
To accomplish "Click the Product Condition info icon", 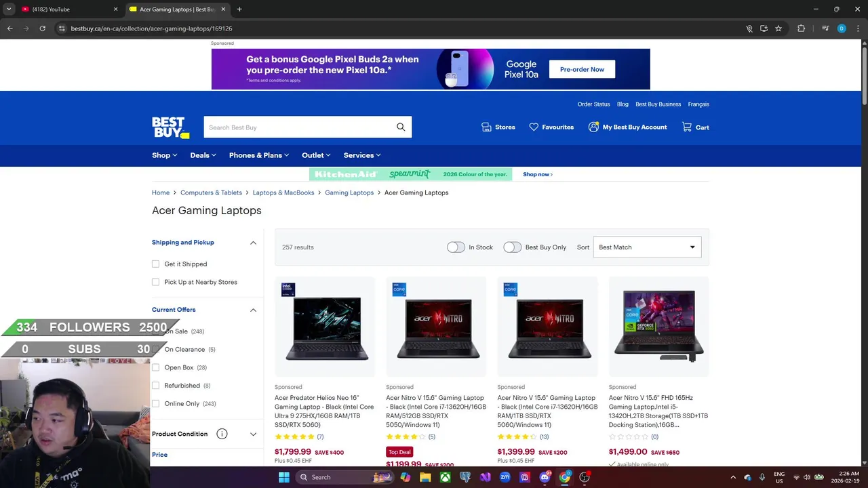I will point(222,434).
